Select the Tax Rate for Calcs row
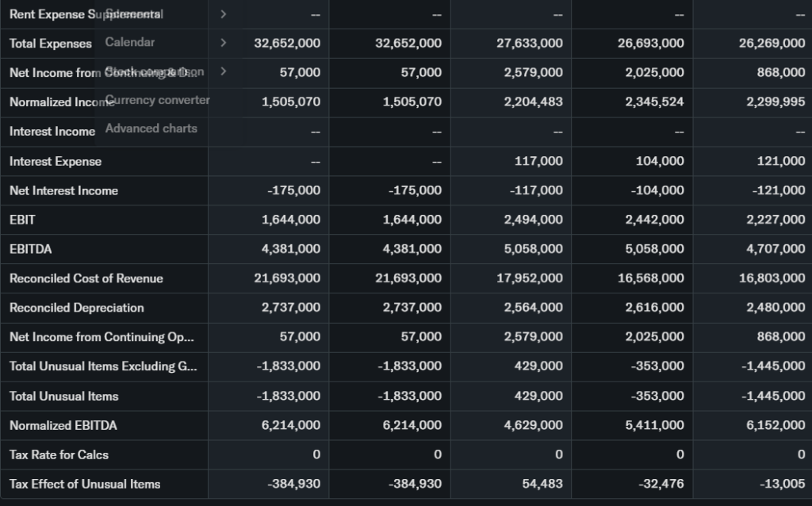Screen dimensions: 812x506 59,454
